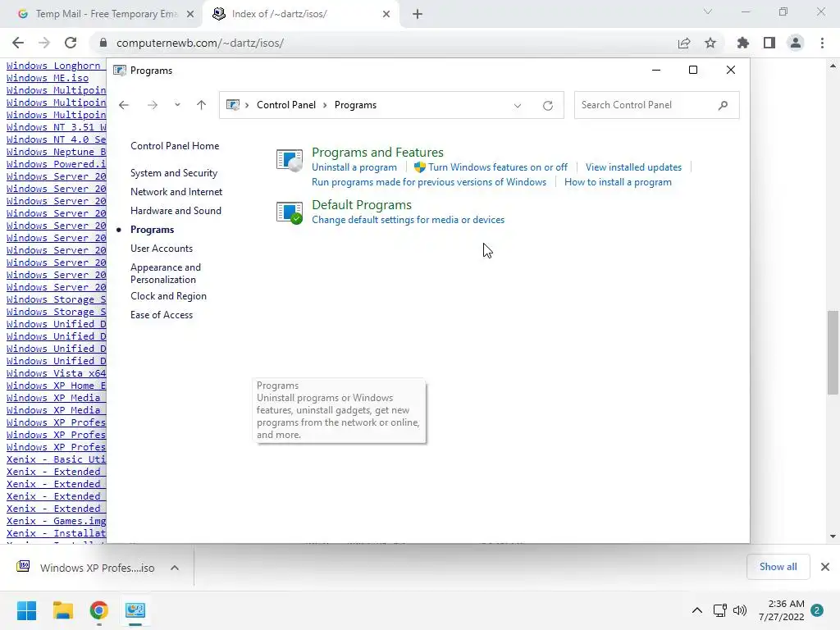Open Programs and Features heading
The image size is (840, 630).
377,152
